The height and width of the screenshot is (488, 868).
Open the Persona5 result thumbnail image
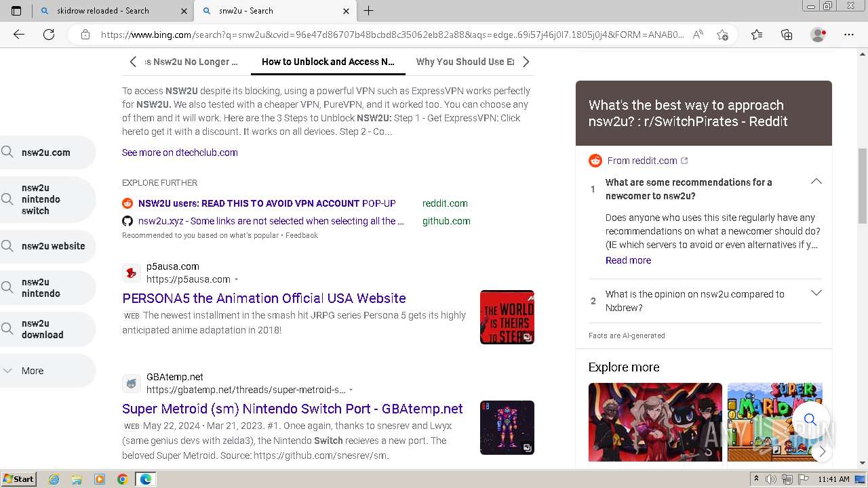coord(507,317)
